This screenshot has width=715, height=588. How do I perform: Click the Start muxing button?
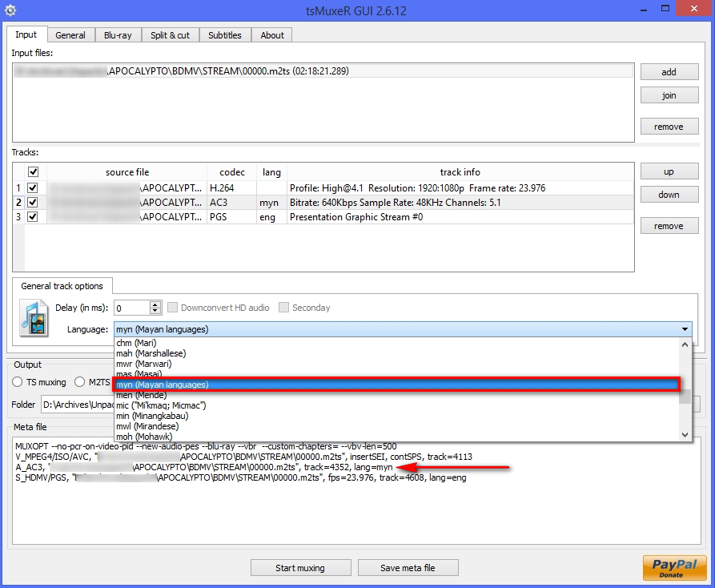click(300, 568)
